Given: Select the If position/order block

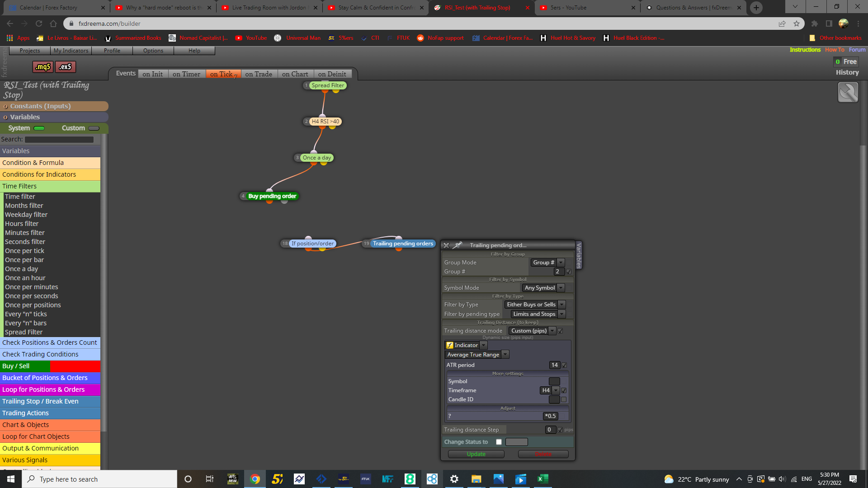Looking at the screenshot, I should click(x=312, y=244).
